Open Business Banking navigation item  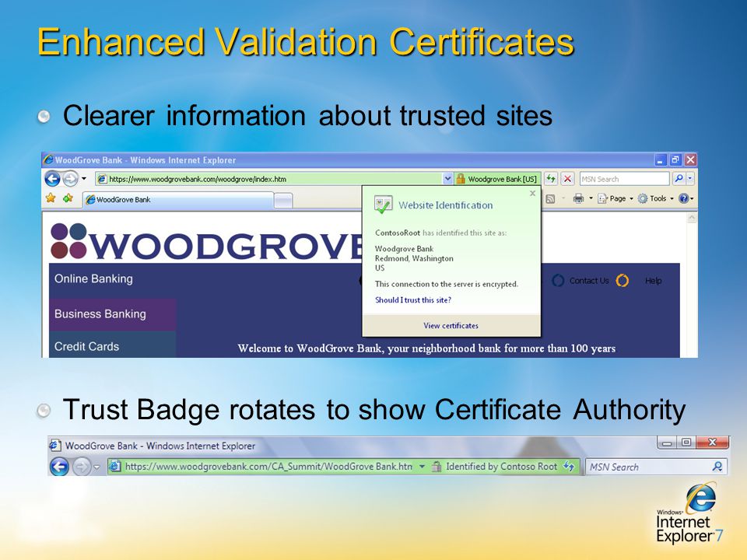coord(112,314)
